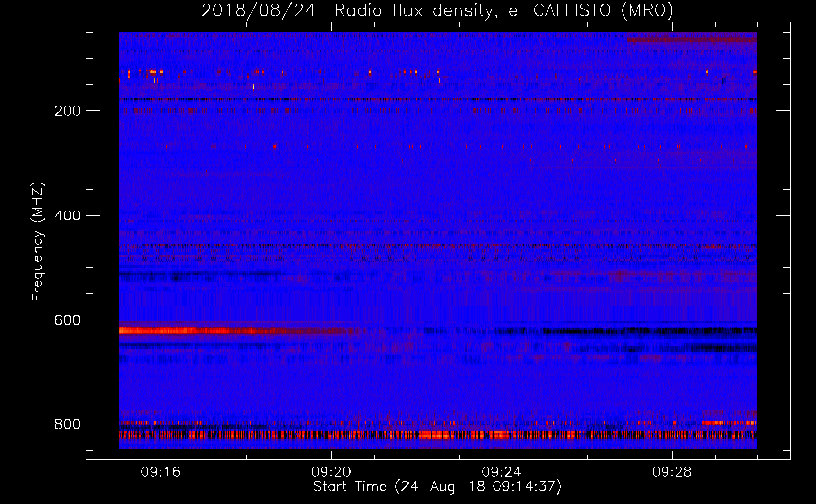
Task: Click the 'Start Time (24-Aug-18 09:14:37)' label
Action: pyautogui.click(x=437, y=487)
